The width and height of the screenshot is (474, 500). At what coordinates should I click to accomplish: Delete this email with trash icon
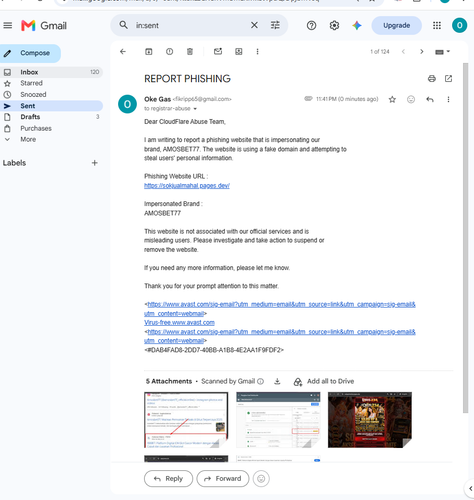click(190, 51)
